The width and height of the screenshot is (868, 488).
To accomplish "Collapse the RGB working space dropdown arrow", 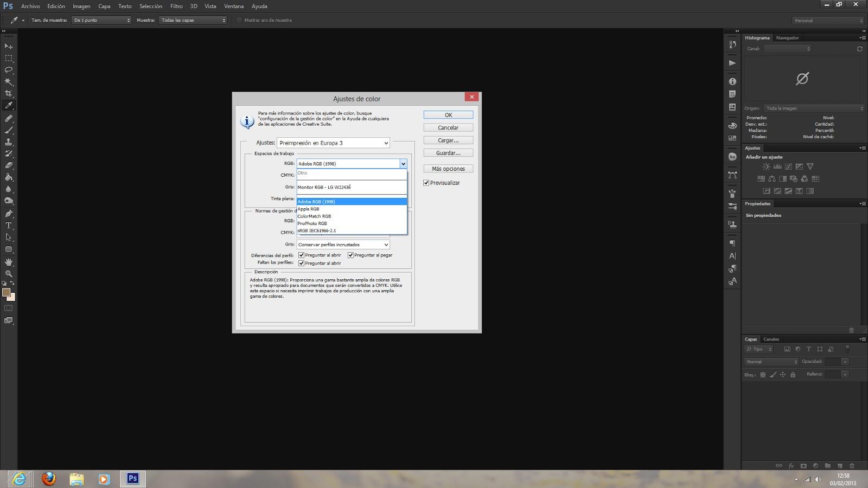I will [403, 164].
